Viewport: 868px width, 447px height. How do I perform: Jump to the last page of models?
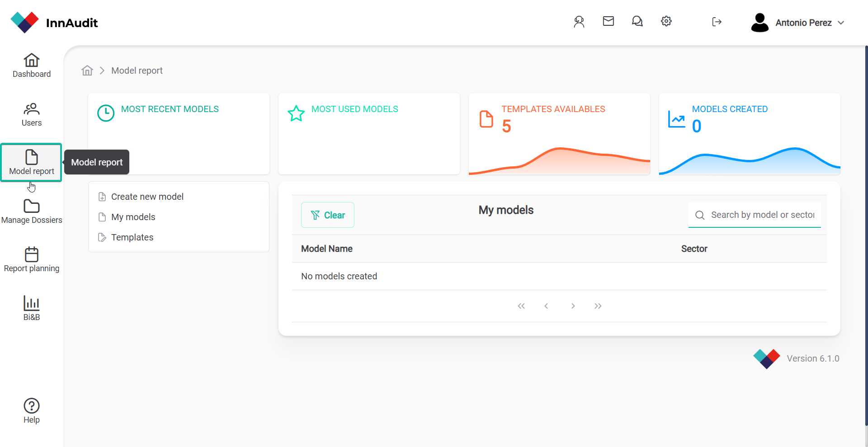coord(598,306)
